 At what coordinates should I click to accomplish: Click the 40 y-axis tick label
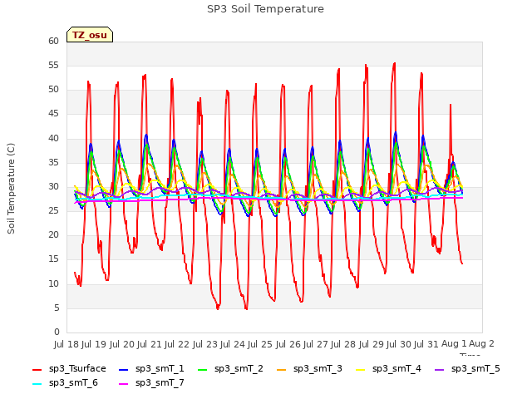53,139
